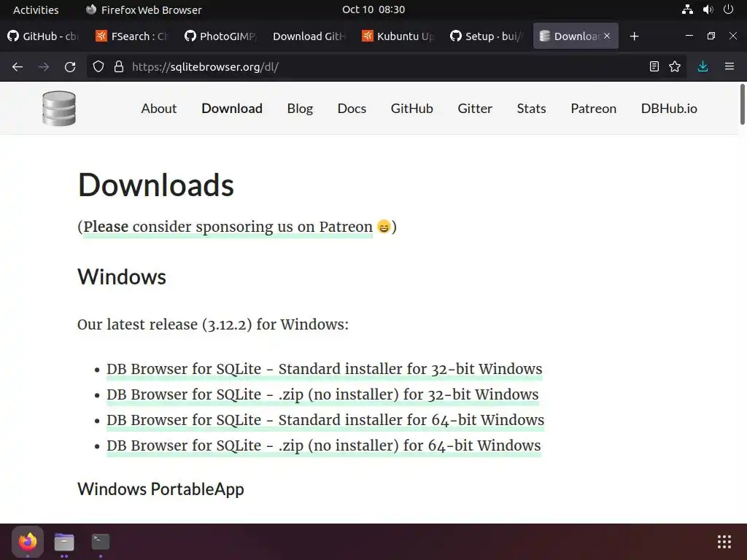Screen dimensions: 747x560
Task: Switch to the PhotoGIMP tab
Action: pos(221,36)
